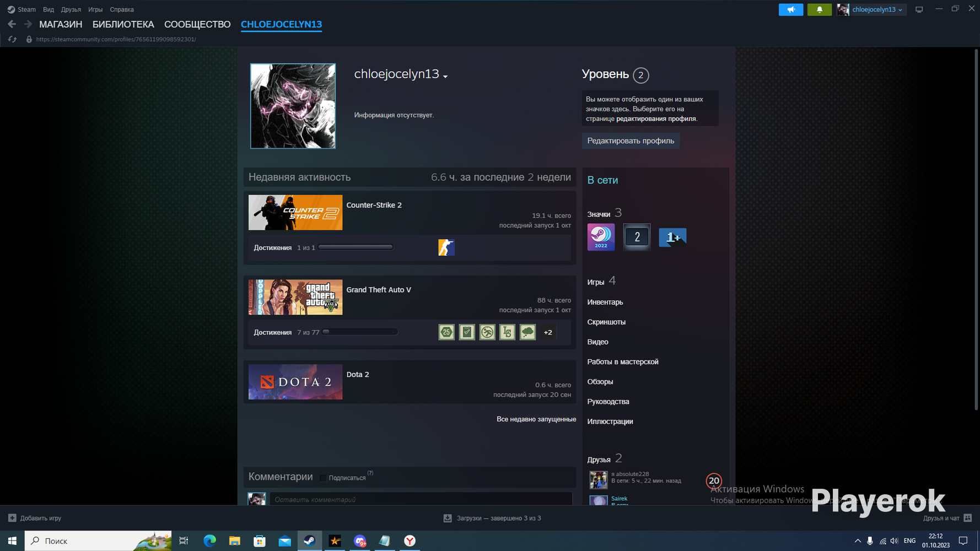Open the Counter-Strike 2 achievement icon
This screenshot has width=980, height=551.
[x=446, y=247]
